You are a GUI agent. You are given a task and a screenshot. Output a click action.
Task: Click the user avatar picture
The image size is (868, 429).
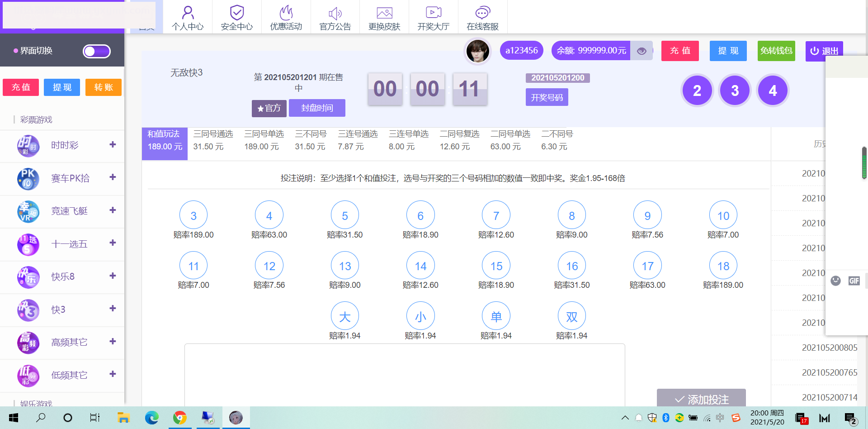pyautogui.click(x=477, y=51)
